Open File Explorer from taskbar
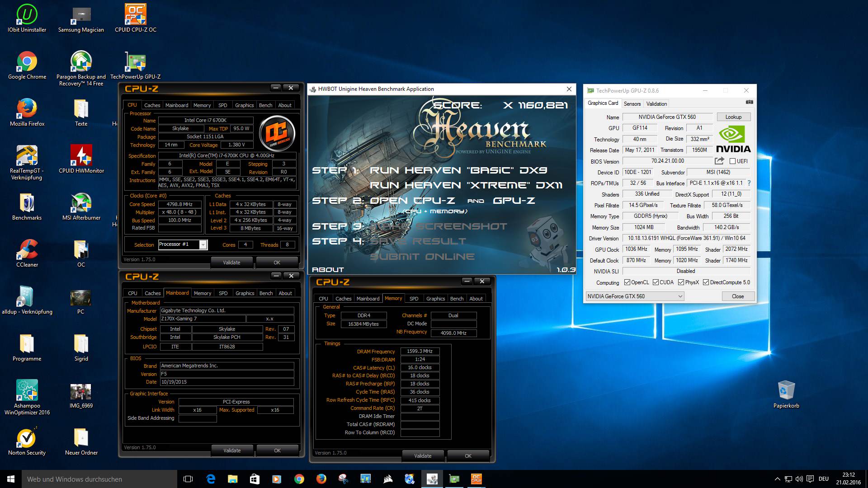Image resolution: width=868 pixels, height=488 pixels. 232,479
